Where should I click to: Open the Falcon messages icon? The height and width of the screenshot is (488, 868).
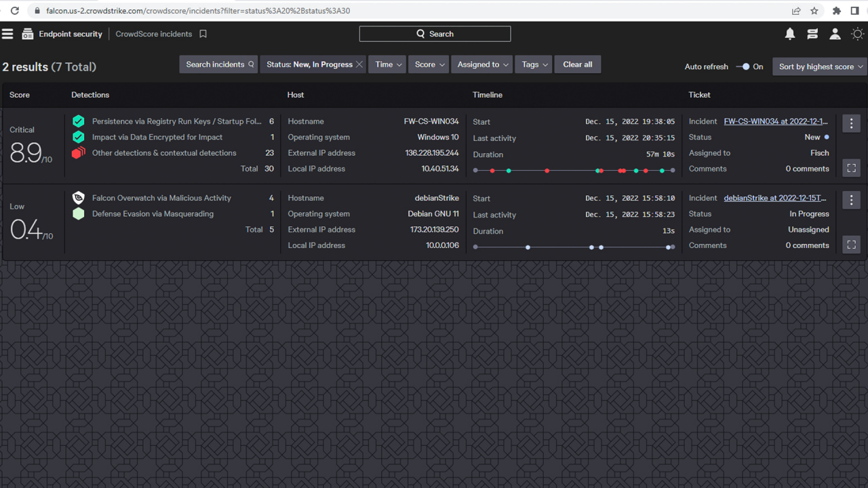(x=812, y=34)
